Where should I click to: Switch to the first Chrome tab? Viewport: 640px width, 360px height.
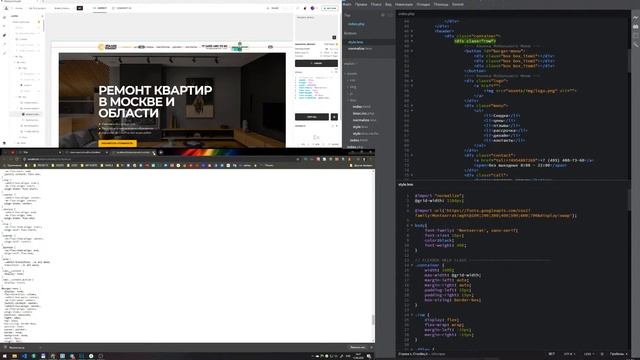pyautogui.click(x=41, y=153)
